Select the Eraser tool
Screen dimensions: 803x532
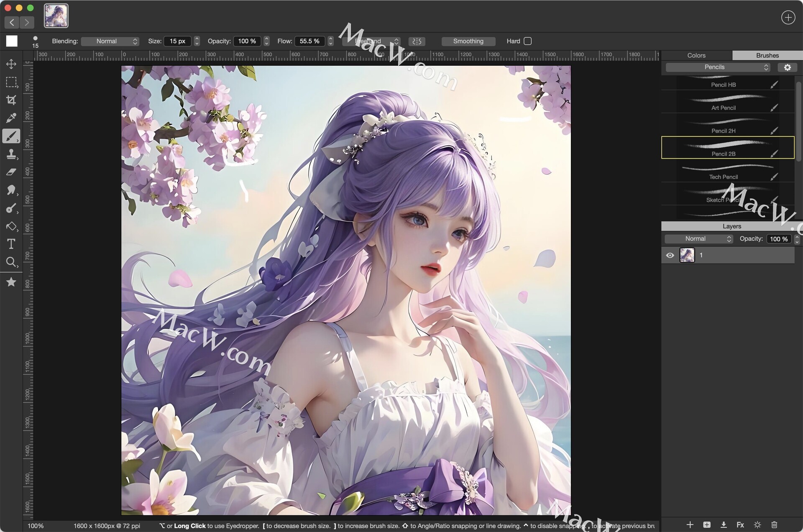[11, 172]
